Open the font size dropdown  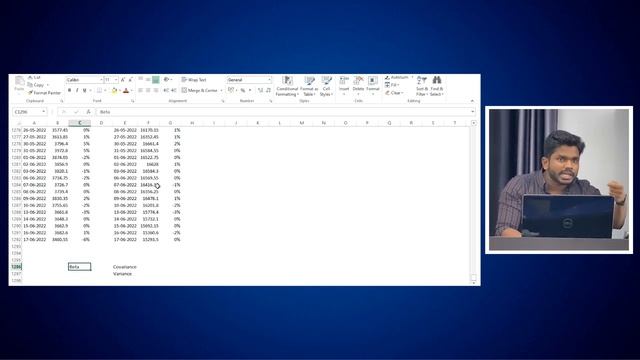116,80
